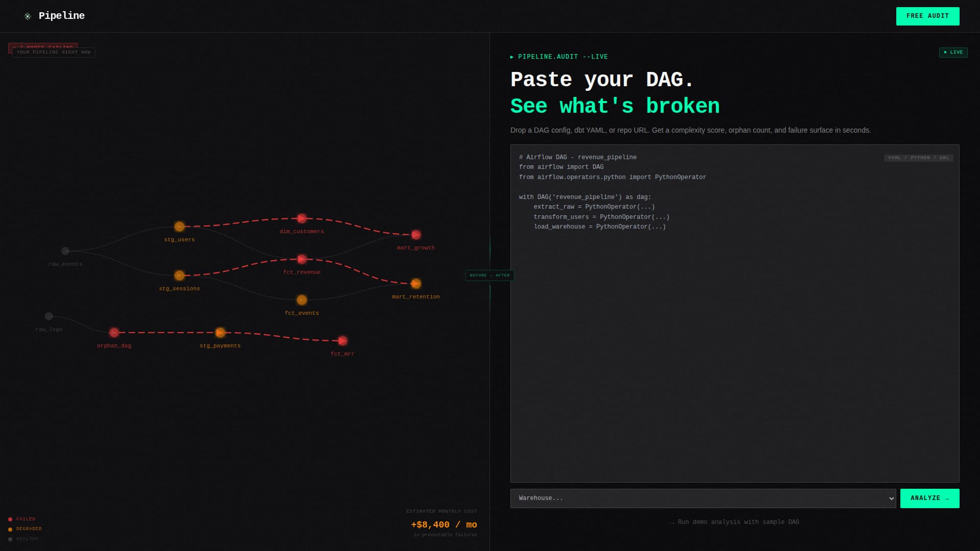The height and width of the screenshot is (551, 980).
Task: Click the Pipeline logo icon
Action: coord(28,16)
